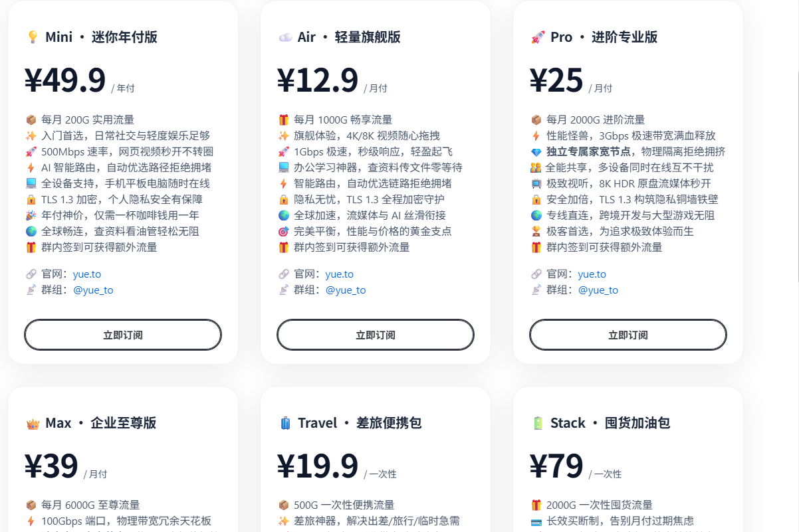Subscribe to the Pro plan
Screen dimensions: 799x532
point(628,335)
